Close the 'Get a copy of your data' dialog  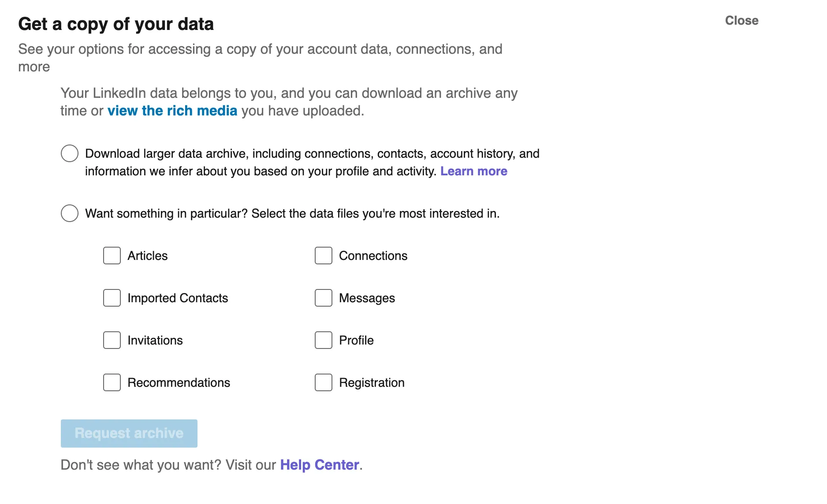click(742, 20)
